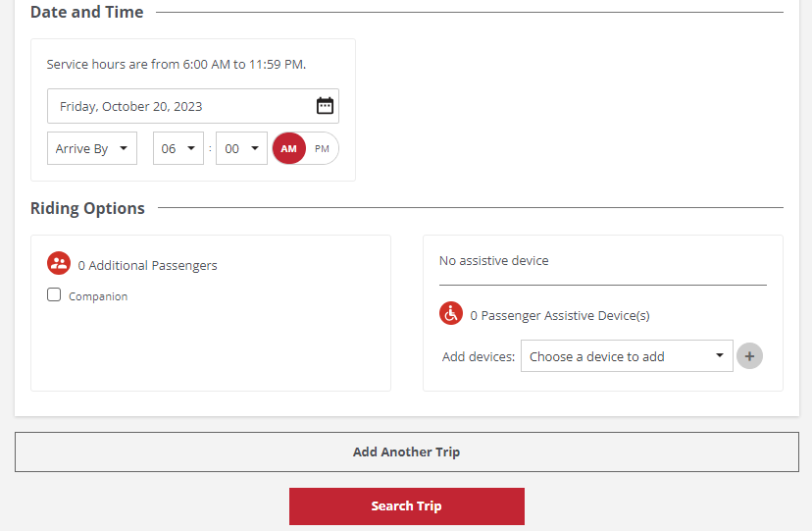Viewport: 812px width, 531px height.
Task: Click the No assistive device text
Action: point(494,261)
